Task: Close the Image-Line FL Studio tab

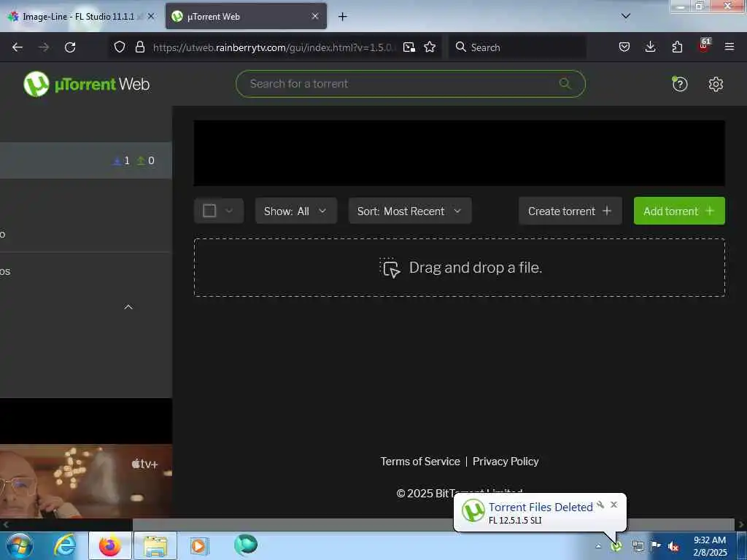Action: [x=151, y=16]
